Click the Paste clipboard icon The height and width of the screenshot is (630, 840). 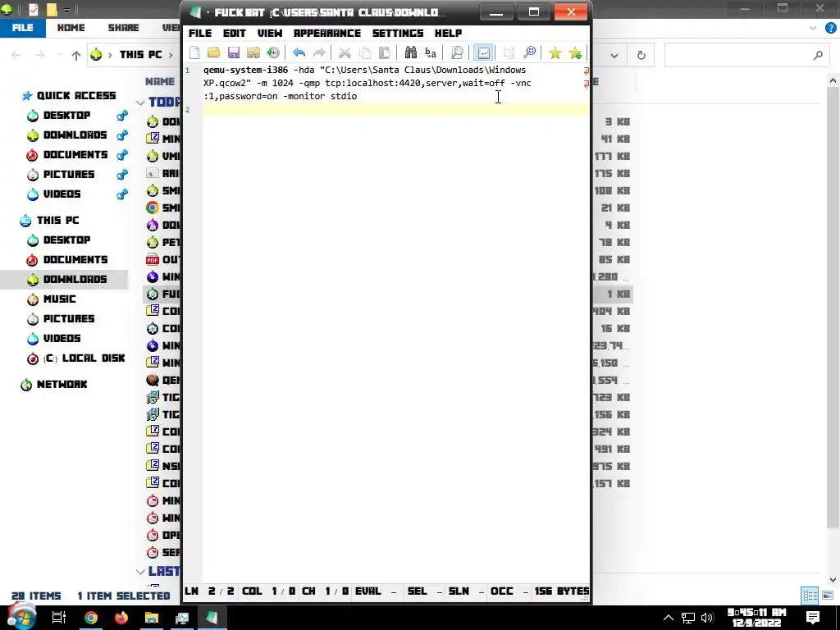click(385, 52)
